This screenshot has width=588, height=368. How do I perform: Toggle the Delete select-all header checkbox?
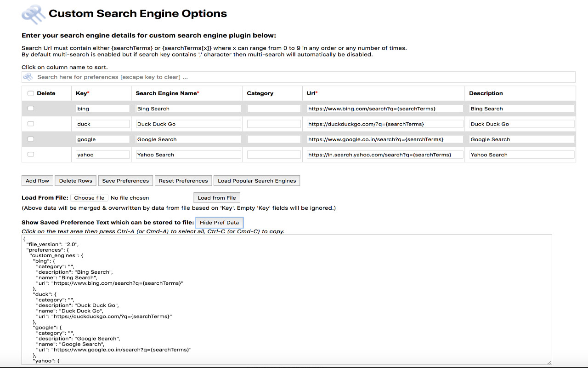click(x=31, y=93)
